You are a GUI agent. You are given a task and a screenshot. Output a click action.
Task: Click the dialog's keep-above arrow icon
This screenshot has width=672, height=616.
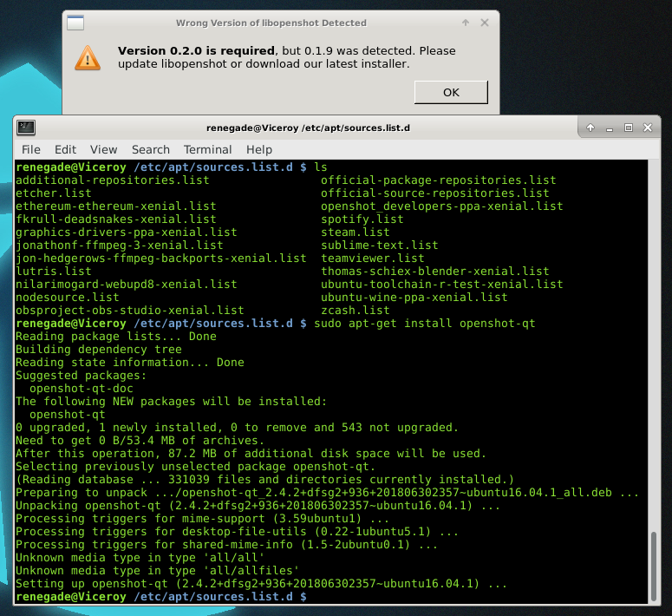[466, 23]
